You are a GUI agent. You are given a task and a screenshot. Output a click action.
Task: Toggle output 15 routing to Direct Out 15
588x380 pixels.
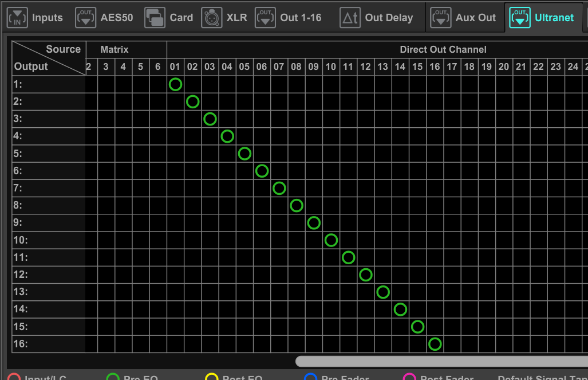tap(417, 327)
